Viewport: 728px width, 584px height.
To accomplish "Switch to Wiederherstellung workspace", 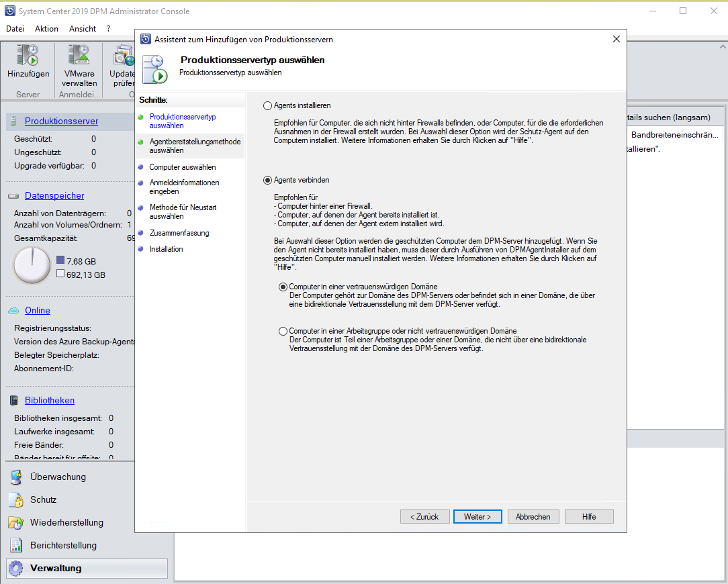I will [x=67, y=522].
